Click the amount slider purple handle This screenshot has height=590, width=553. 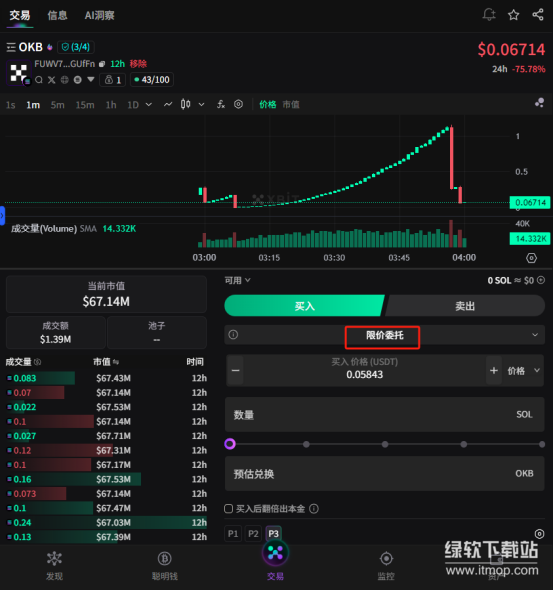point(230,444)
